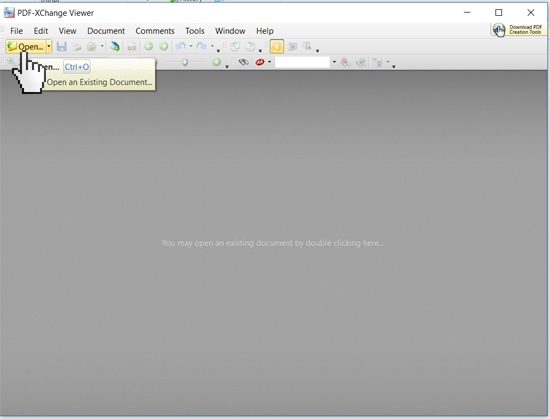This screenshot has width=550, height=419.
Task: Click the Undo arrow icon
Action: point(181,46)
